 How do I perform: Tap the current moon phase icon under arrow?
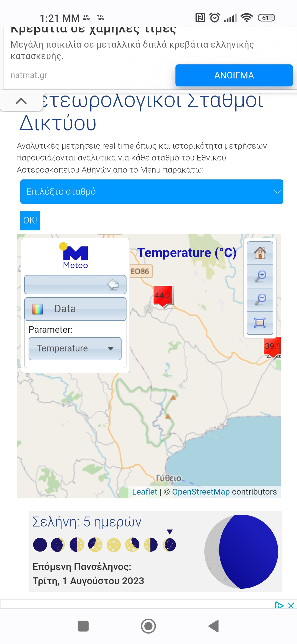coord(170,545)
